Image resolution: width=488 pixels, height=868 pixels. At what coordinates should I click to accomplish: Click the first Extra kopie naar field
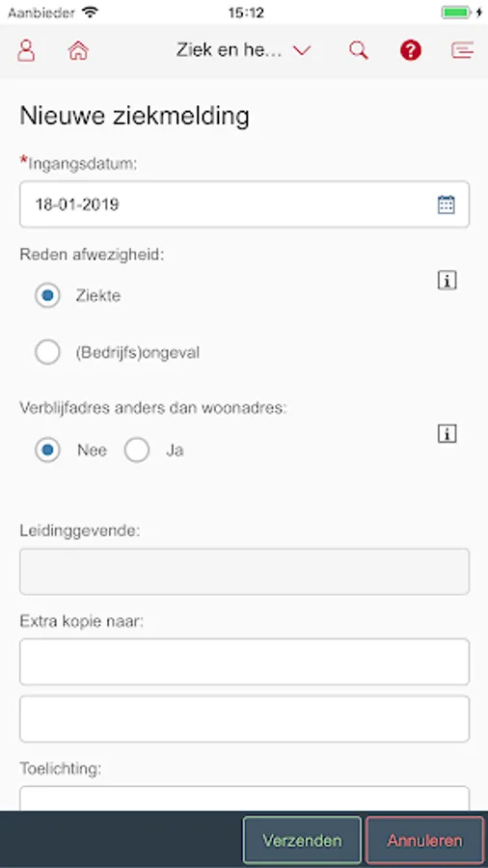pyautogui.click(x=245, y=662)
